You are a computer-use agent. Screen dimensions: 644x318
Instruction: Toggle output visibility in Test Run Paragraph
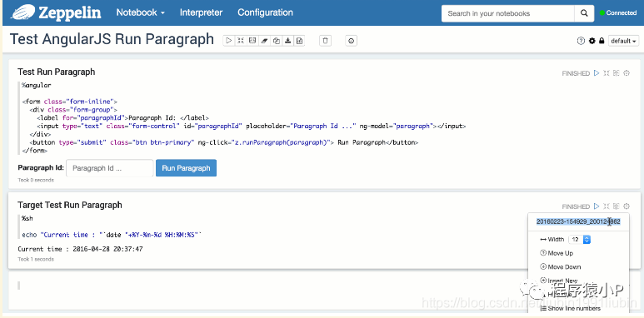[x=616, y=73]
